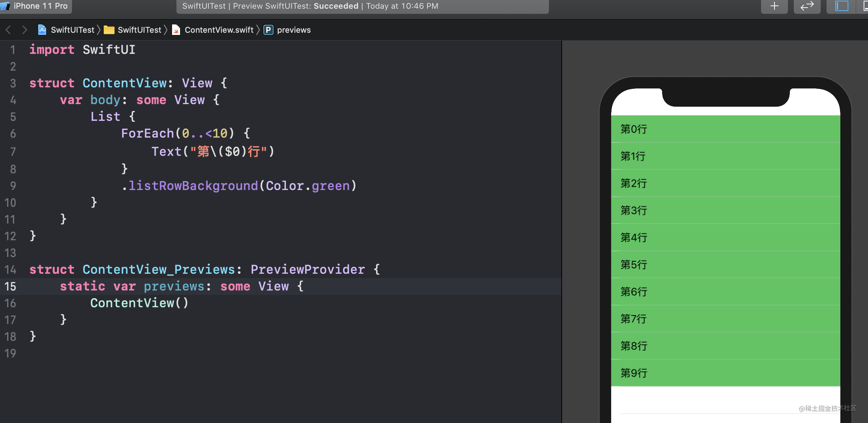
Task: Click the Preview Succeeded activity status
Action: click(x=362, y=6)
